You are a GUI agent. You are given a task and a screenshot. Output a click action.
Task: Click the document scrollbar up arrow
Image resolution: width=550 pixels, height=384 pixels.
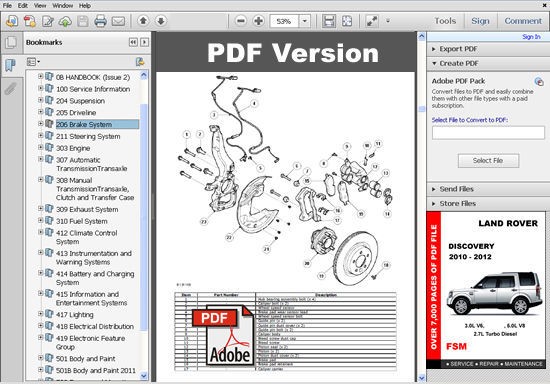(422, 36)
